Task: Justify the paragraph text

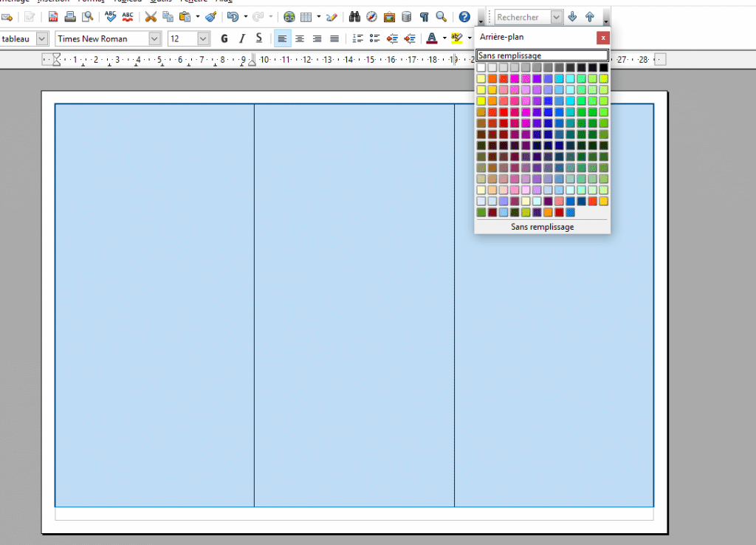Action: pos(334,38)
